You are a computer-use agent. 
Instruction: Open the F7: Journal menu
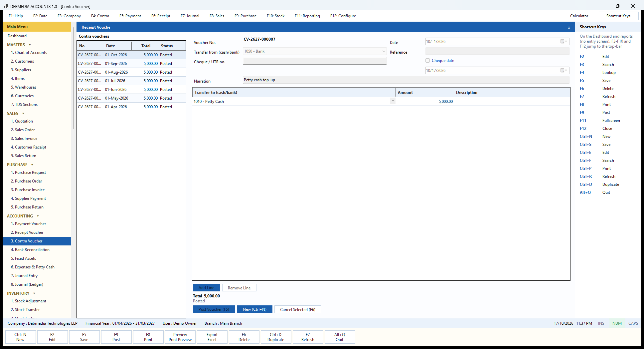(x=190, y=16)
